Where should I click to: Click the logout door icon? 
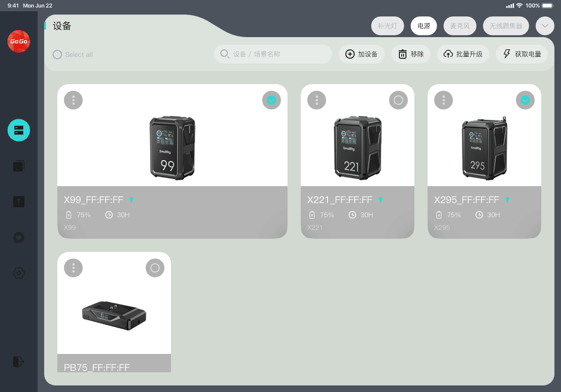coord(19,361)
